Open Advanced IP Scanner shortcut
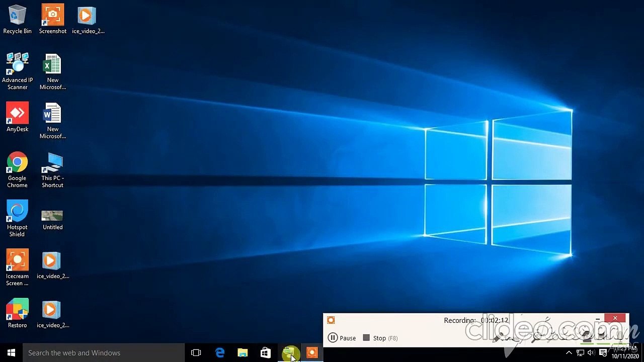Image resolution: width=644 pixels, height=362 pixels. [x=17, y=72]
